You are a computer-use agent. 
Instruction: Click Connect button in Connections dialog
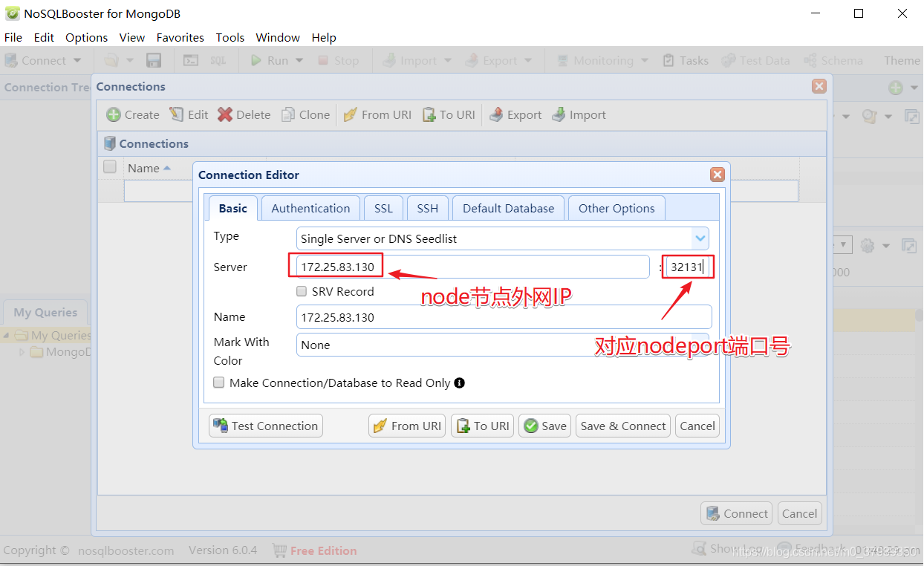(738, 513)
